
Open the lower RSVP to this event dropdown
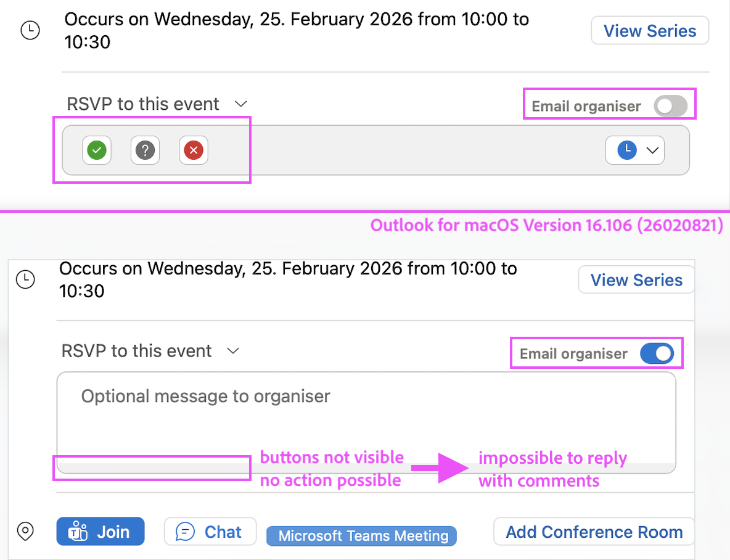(x=232, y=351)
